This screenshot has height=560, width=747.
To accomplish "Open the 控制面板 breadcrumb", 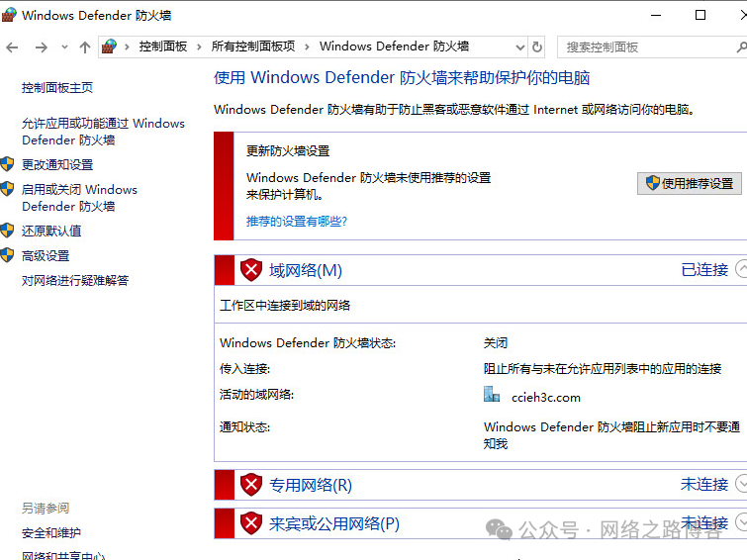I will [163, 47].
